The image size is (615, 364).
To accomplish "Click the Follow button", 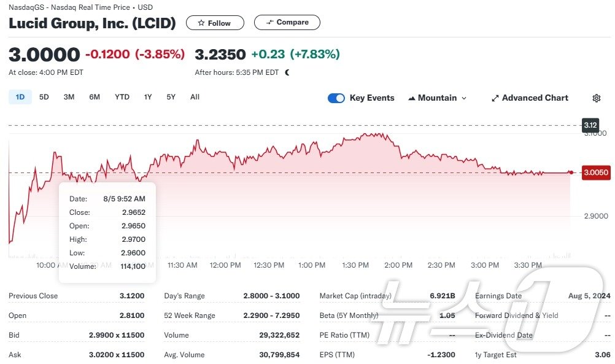I will (215, 23).
